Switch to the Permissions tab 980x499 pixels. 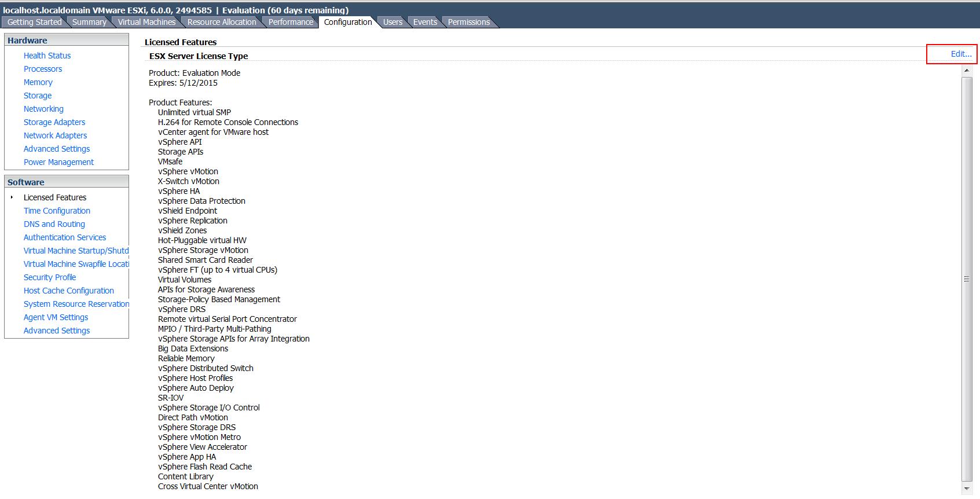tap(469, 22)
